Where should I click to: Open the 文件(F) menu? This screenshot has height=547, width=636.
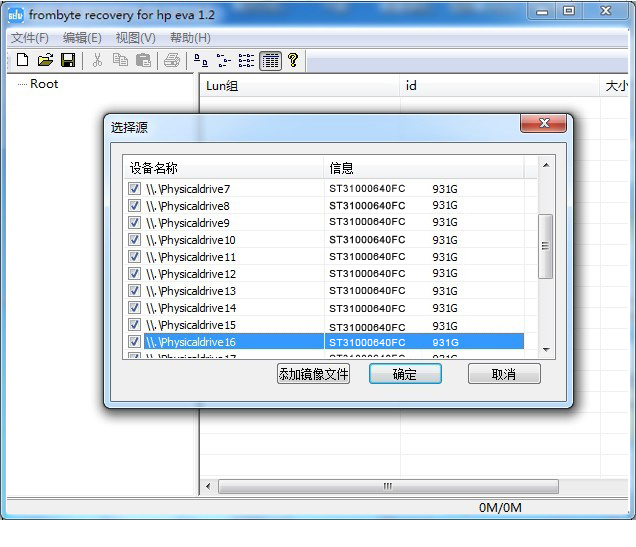(x=30, y=38)
